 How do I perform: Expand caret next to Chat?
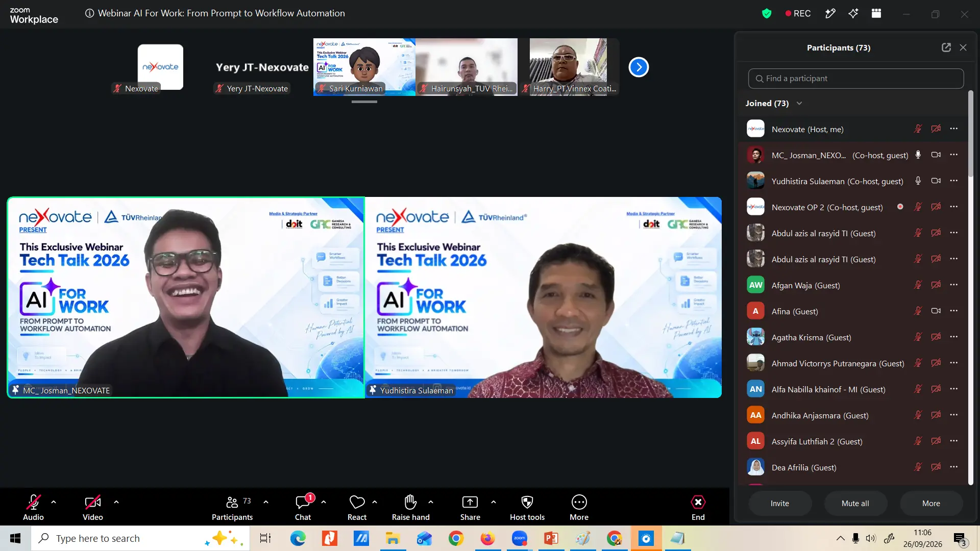[324, 502]
